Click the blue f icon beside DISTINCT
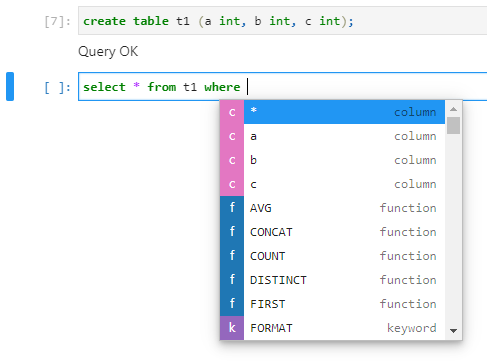487x361 pixels. (x=232, y=280)
